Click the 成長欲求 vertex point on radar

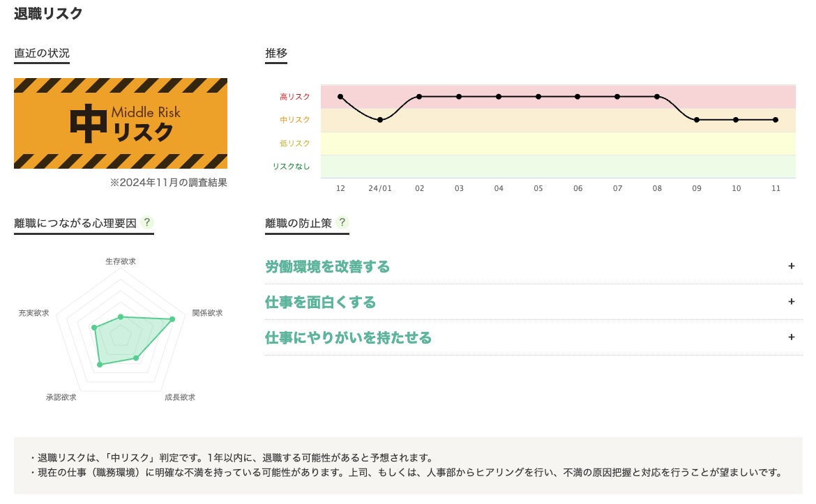pyautogui.click(x=136, y=358)
